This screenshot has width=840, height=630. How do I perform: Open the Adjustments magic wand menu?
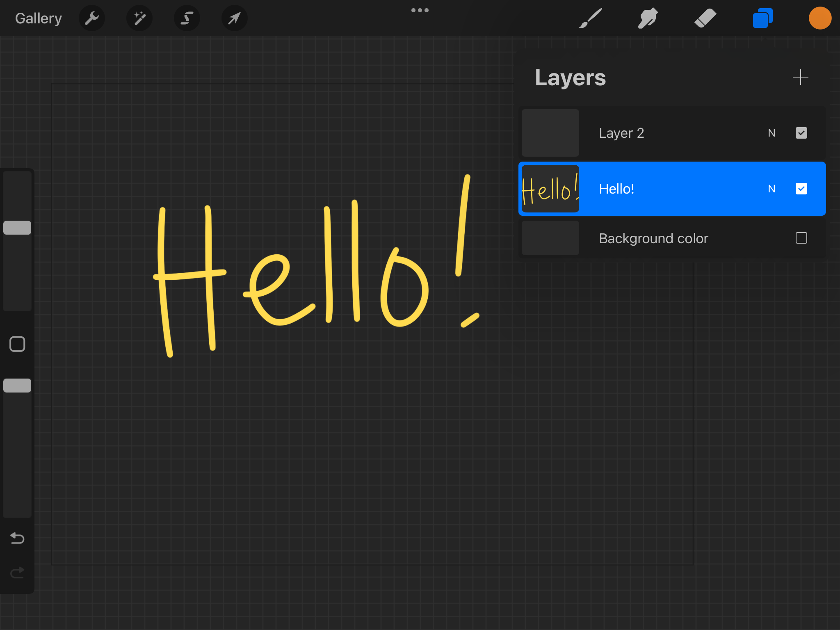coord(139,18)
